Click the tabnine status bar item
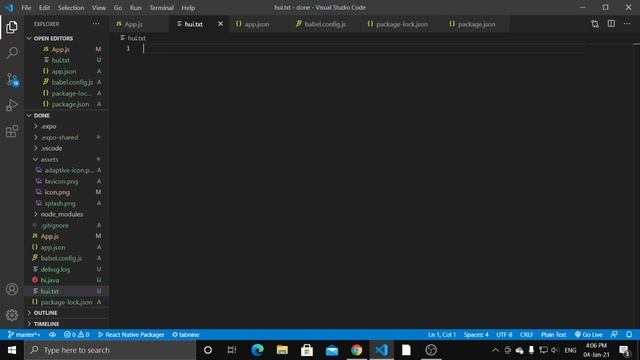Screen dimensions: 640x360 pos(186,335)
